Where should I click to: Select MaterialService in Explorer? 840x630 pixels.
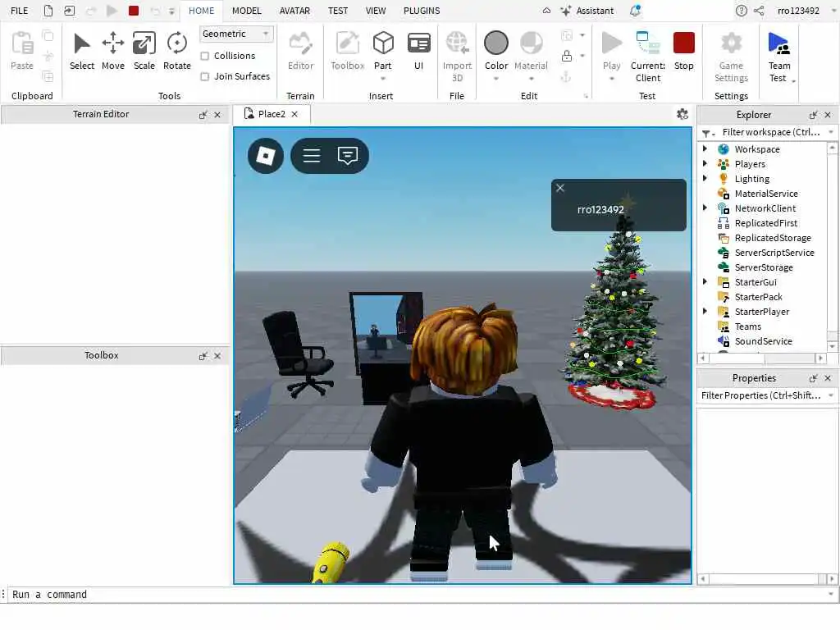[766, 194]
